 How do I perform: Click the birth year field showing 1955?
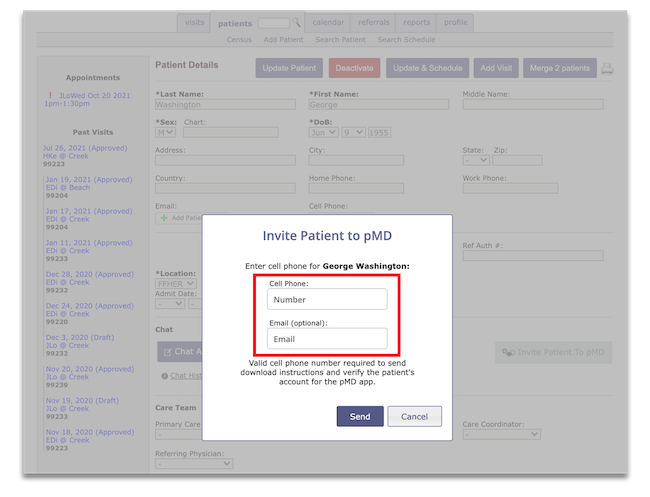coord(379,133)
